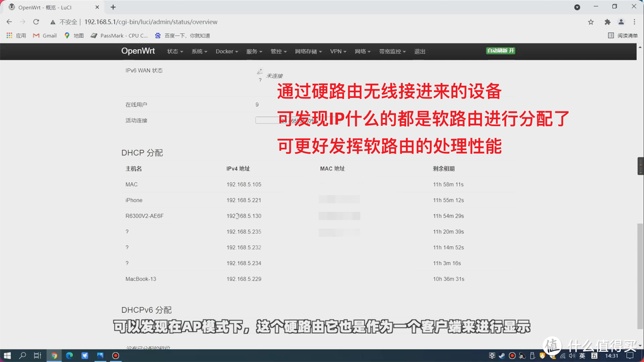The width and height of the screenshot is (644, 362).
Task: Open the blue bird app on taskbar
Action: (85, 355)
